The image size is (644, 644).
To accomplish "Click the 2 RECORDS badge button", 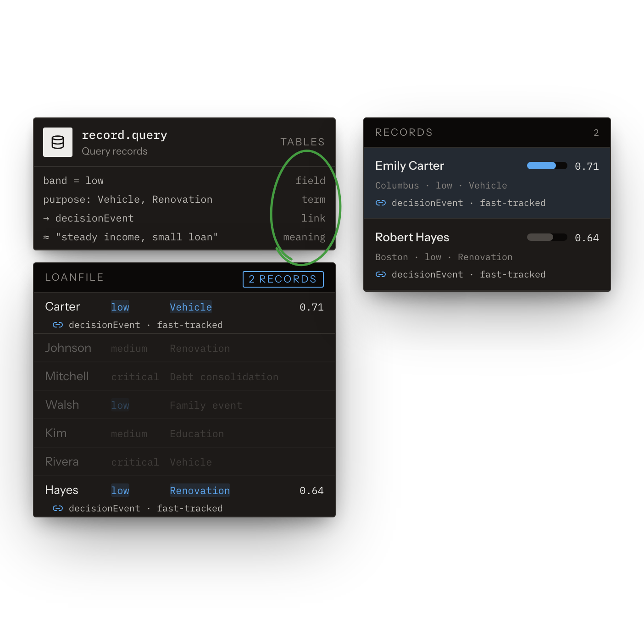I will coord(283,279).
